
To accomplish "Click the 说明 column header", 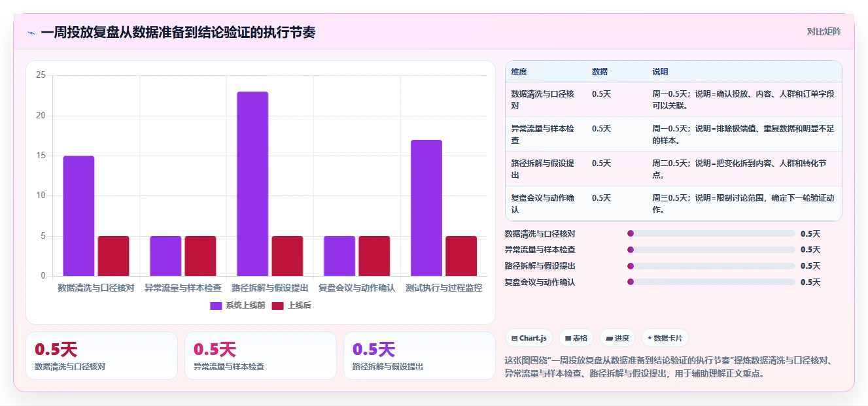I will (x=660, y=71).
